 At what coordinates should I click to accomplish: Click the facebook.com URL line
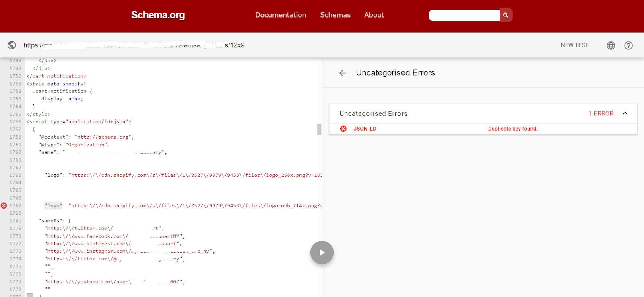pos(115,236)
